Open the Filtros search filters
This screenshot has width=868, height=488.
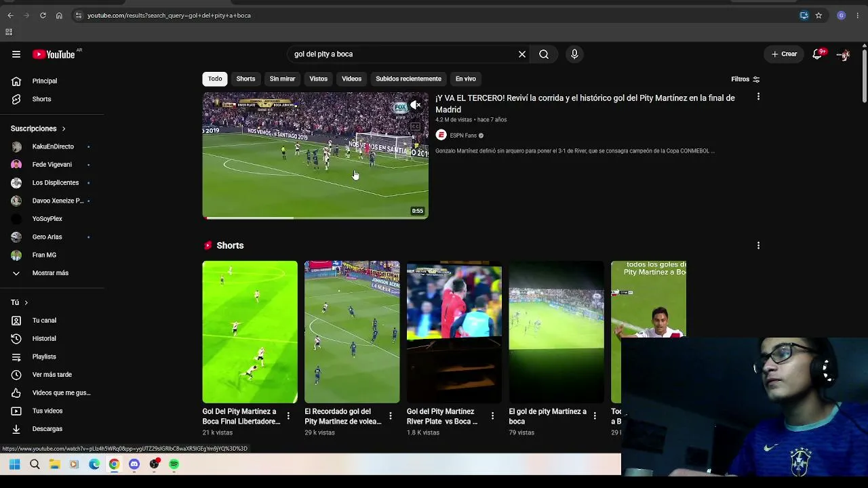(x=745, y=79)
